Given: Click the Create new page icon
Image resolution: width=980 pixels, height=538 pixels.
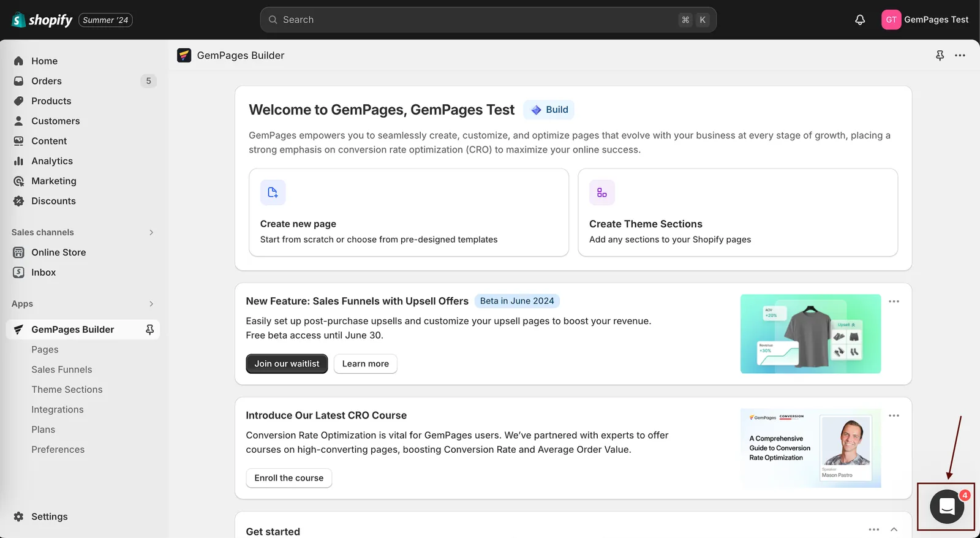Looking at the screenshot, I should (x=273, y=192).
